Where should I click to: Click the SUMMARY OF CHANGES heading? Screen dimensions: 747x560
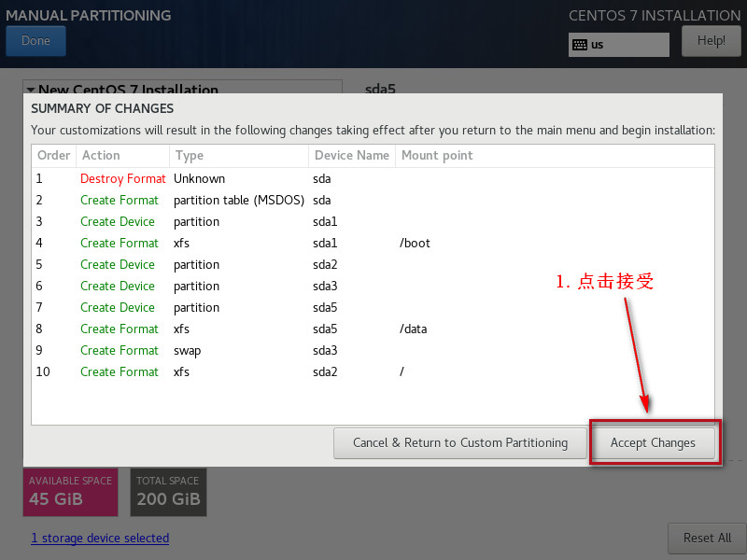coord(103,108)
